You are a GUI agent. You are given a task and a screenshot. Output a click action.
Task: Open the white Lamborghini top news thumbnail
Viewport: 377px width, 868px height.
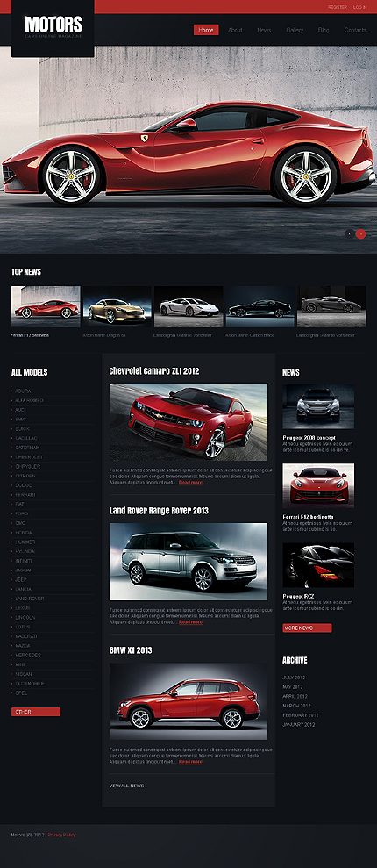click(188, 306)
